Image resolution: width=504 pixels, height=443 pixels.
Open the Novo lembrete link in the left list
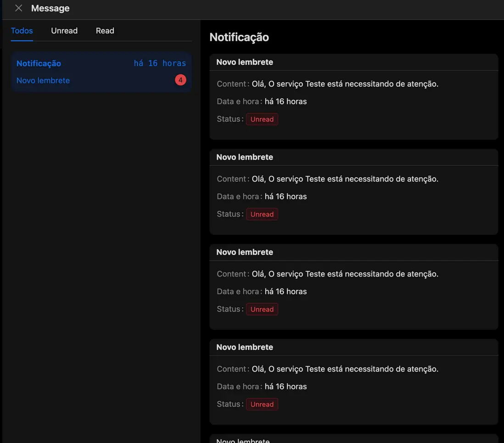[x=43, y=80]
